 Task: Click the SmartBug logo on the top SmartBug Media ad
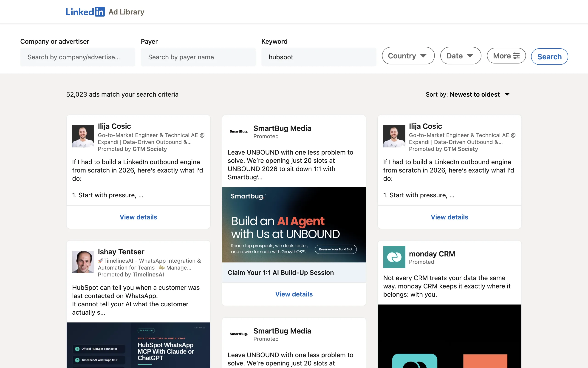tap(239, 131)
